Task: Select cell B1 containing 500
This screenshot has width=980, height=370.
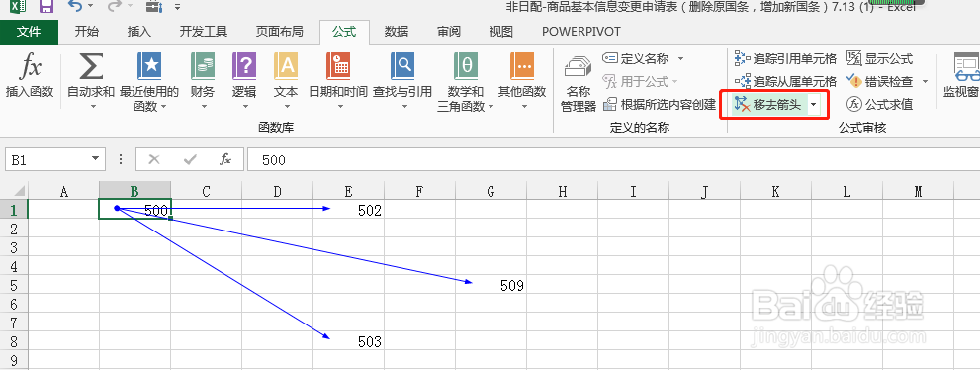Action: pos(135,209)
